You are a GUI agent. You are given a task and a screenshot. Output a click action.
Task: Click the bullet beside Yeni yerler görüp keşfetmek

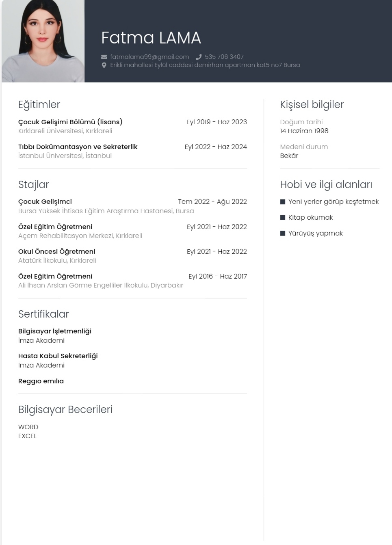pyautogui.click(x=283, y=202)
